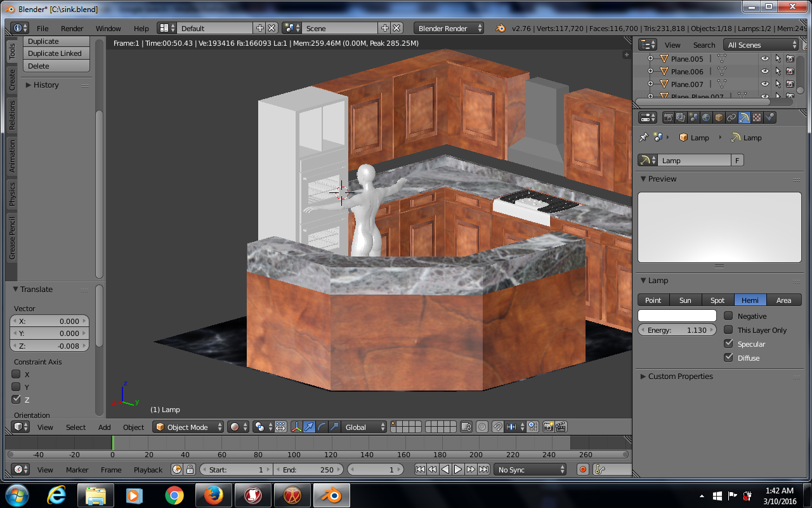Click the keying set key icon
This screenshot has width=812, height=508.
599,469
